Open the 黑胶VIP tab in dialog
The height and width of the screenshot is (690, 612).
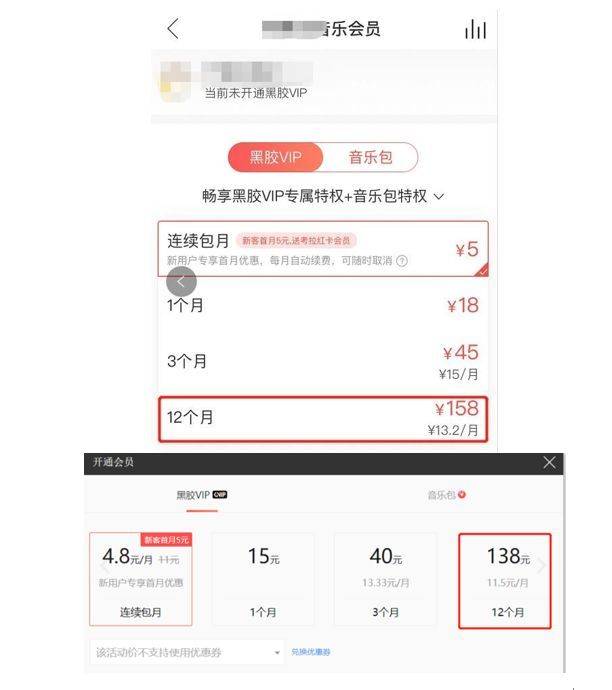pos(202,495)
